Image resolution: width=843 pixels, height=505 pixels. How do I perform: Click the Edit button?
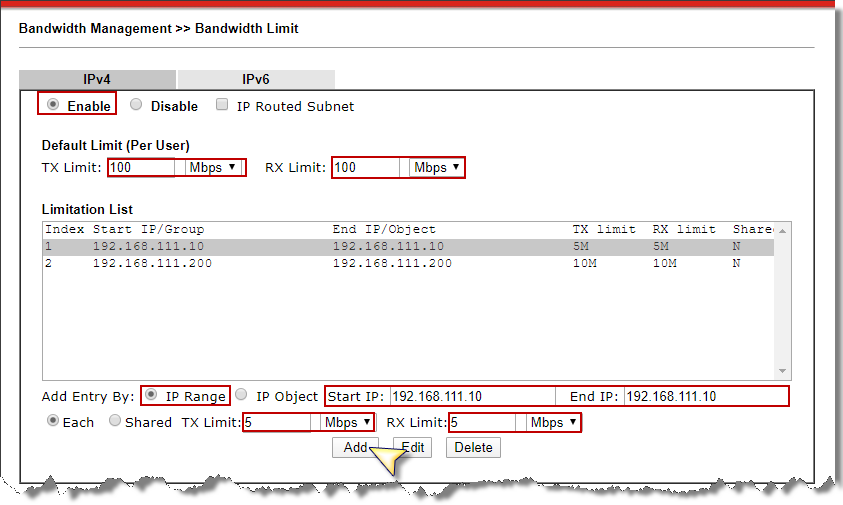(412, 447)
